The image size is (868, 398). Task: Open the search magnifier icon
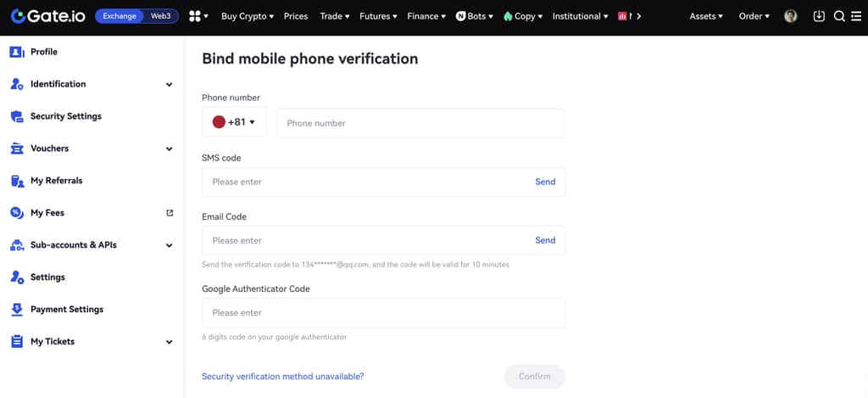(x=839, y=16)
